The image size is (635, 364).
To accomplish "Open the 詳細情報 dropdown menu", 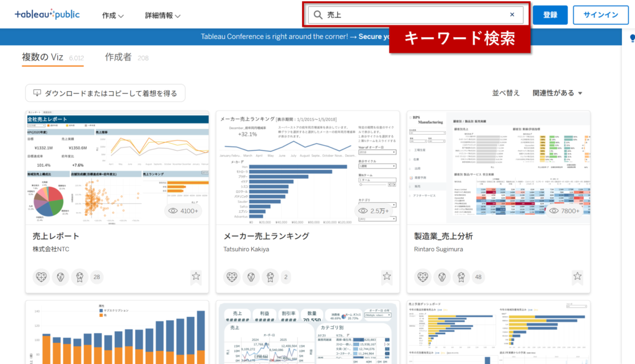I will pyautogui.click(x=162, y=16).
